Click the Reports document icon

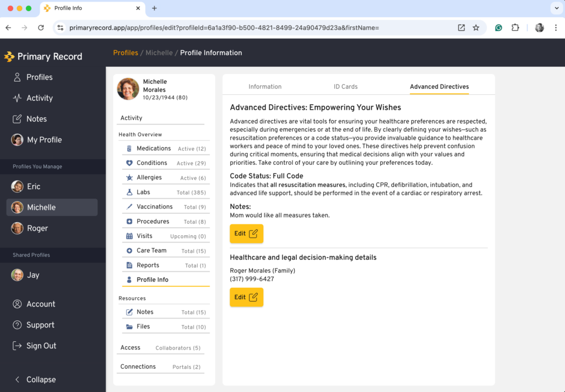click(x=129, y=265)
